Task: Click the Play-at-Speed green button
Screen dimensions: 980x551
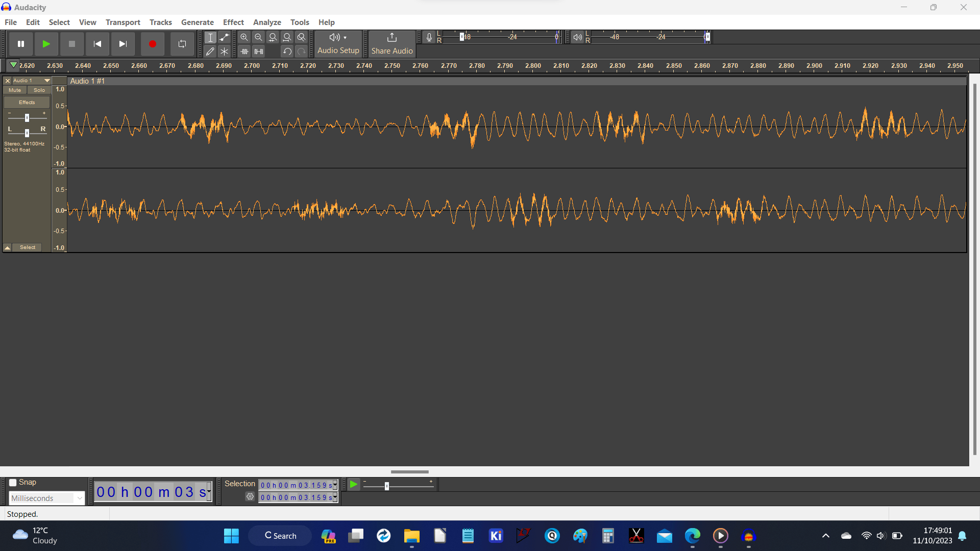Action: pyautogui.click(x=354, y=485)
